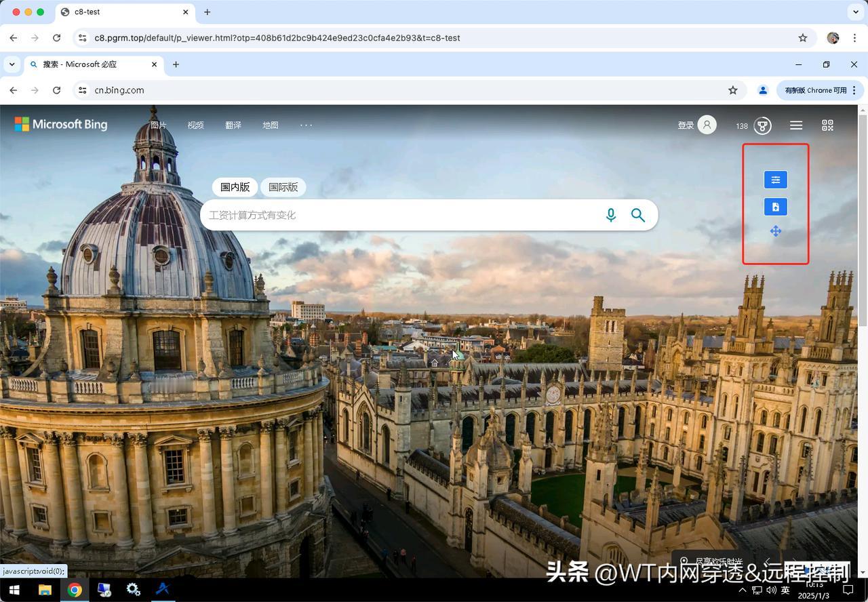Switch to the 国际版 search tab

click(283, 187)
